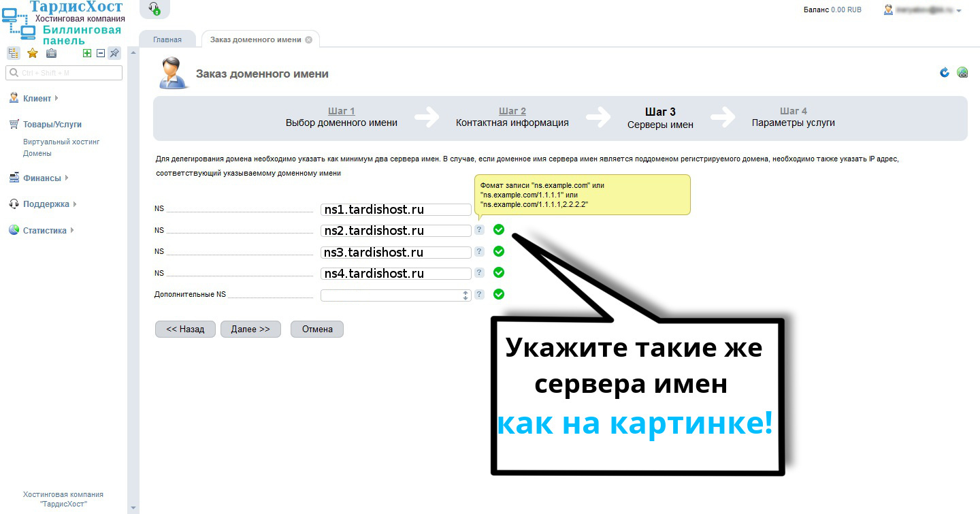Screen dimensions: 980x514
Task: Refresh the page with the blue arrow icon
Action: pos(945,72)
